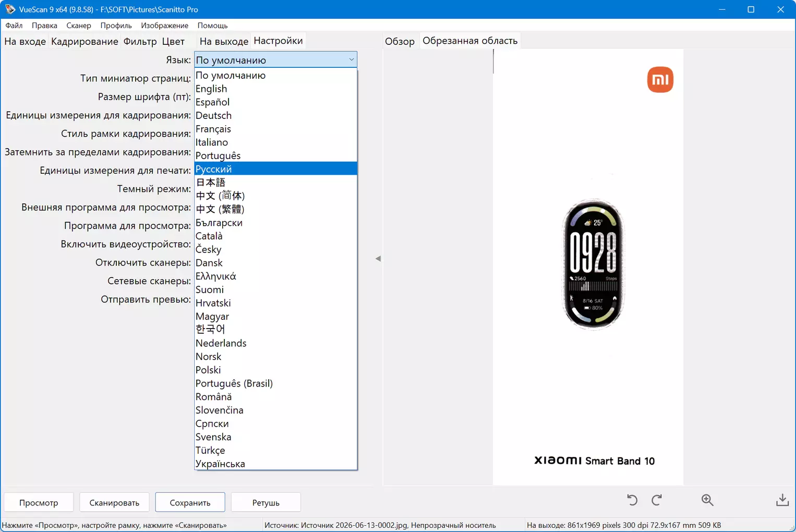Open the Файл menu

(14, 26)
